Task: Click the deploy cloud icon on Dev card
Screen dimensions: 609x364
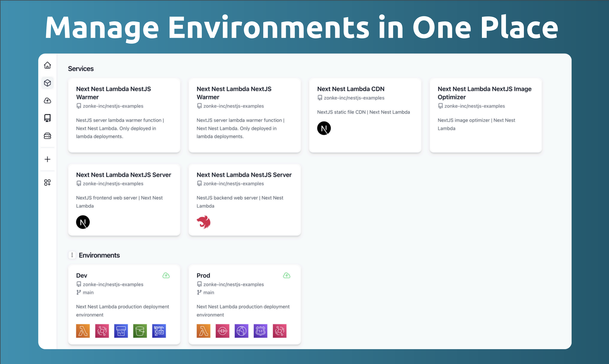Action: [x=166, y=275]
